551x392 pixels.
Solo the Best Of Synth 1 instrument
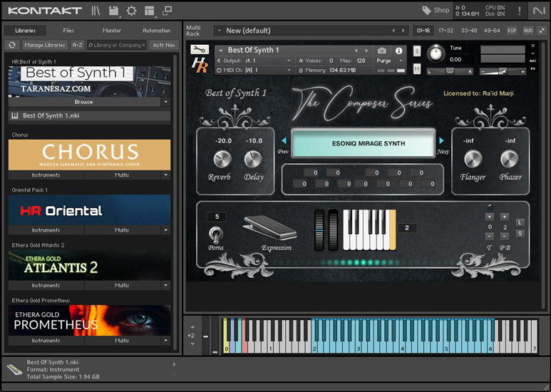pyautogui.click(x=417, y=52)
